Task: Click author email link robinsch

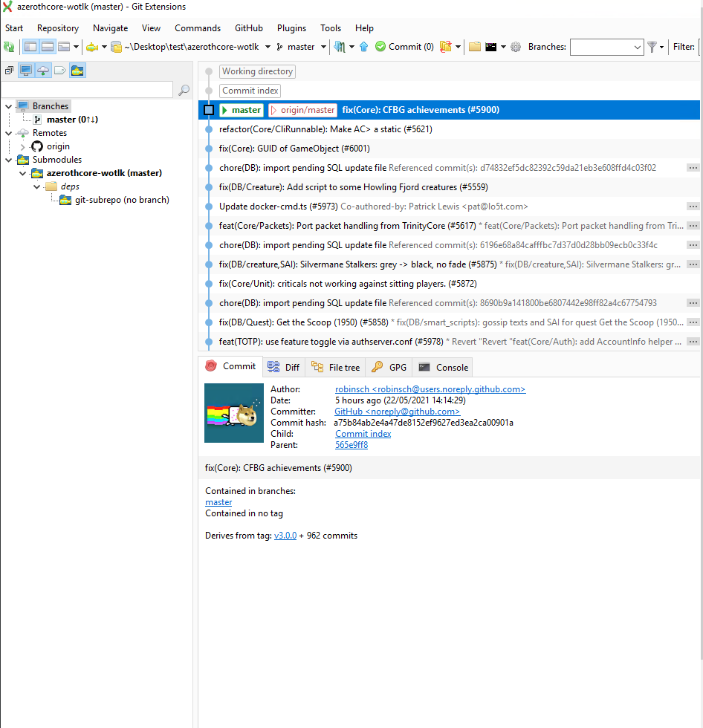Action: (x=430, y=389)
